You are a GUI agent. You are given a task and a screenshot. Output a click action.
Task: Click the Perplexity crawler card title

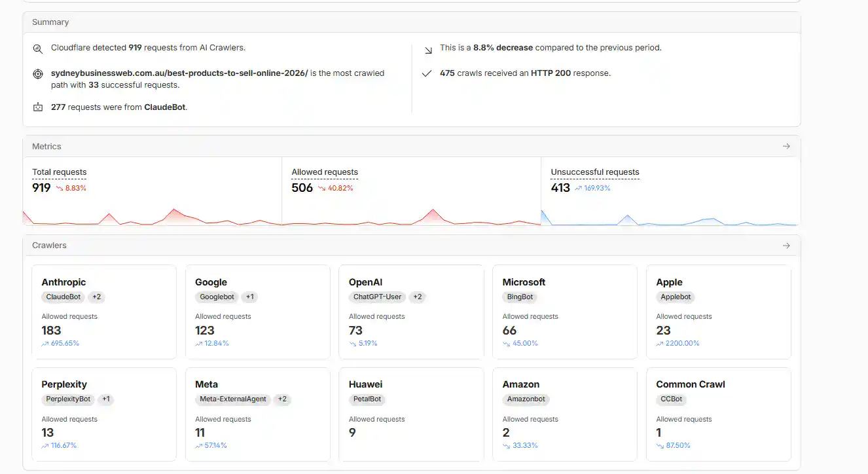point(64,384)
